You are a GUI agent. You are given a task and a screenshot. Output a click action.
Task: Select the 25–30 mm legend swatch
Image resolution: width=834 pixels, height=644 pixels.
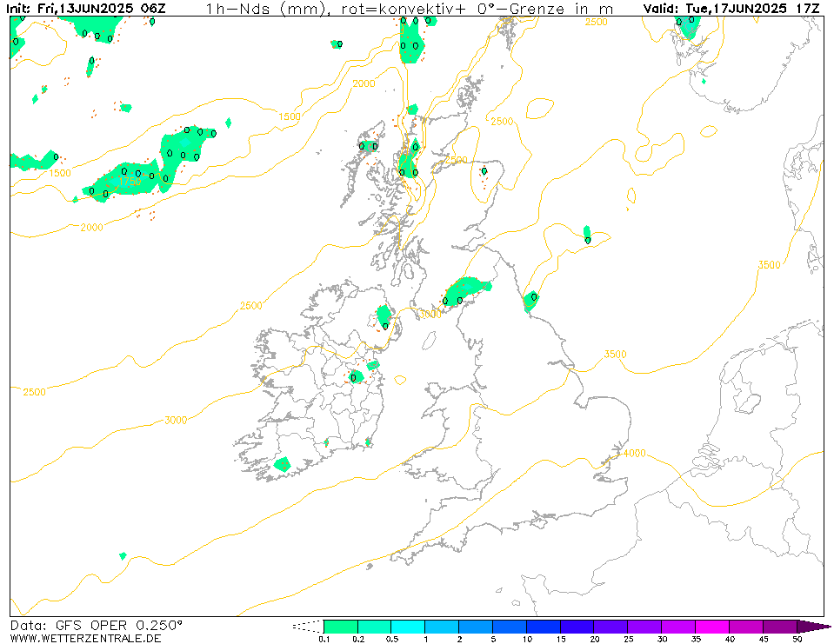[x=644, y=627]
